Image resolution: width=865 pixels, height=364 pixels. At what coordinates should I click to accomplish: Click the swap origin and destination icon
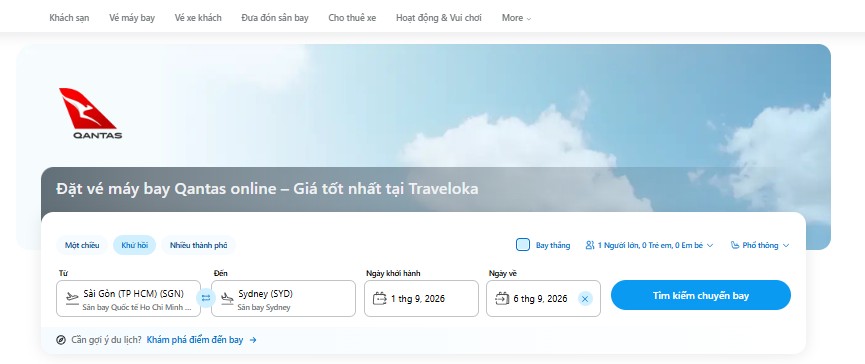pyautogui.click(x=206, y=298)
